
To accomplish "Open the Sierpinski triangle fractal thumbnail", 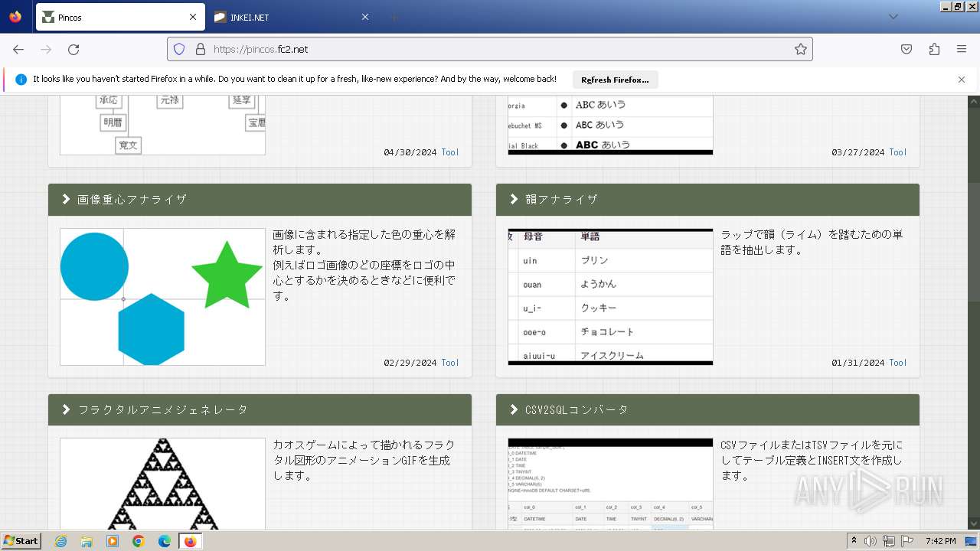I will click(x=162, y=484).
